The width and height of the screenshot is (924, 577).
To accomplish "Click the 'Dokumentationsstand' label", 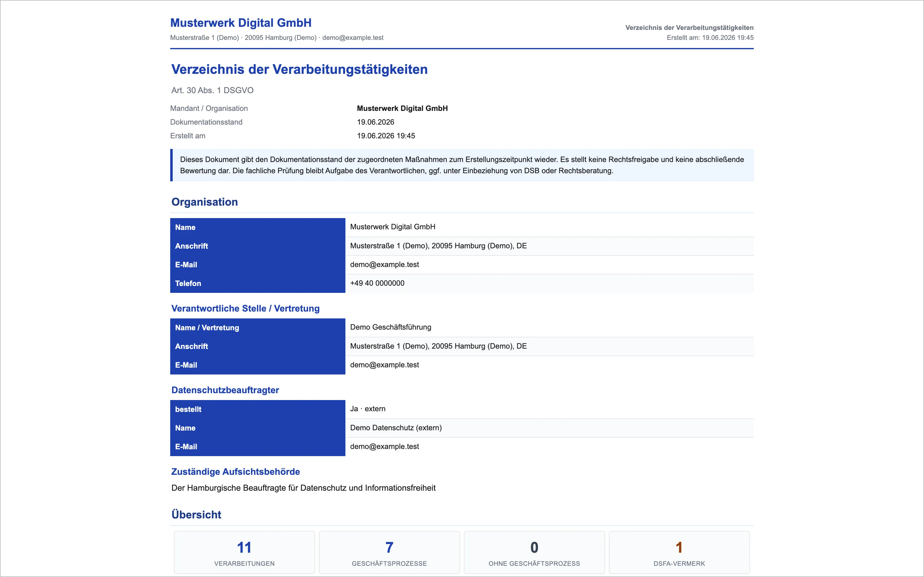I will pyautogui.click(x=206, y=122).
